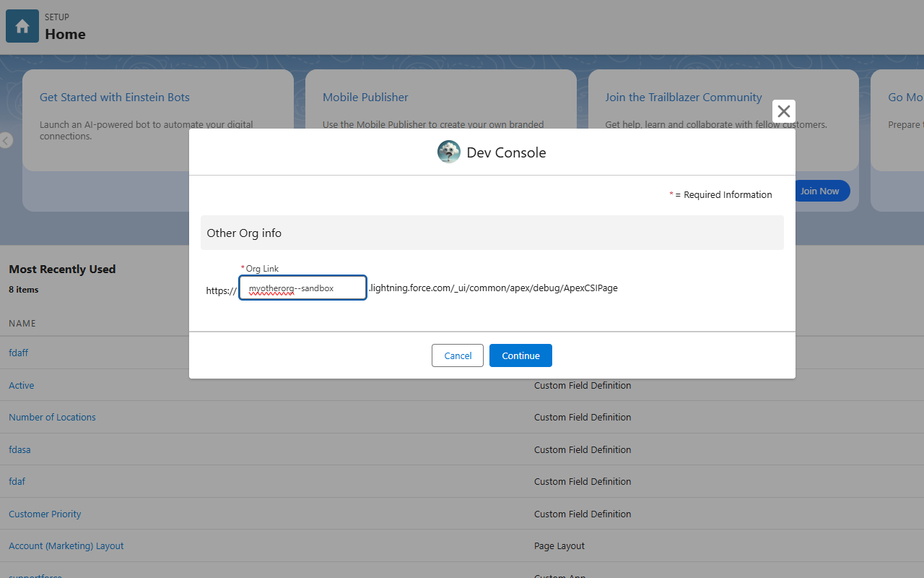Open the Mobile Publisher card link
This screenshot has height=578, width=924.
point(365,97)
